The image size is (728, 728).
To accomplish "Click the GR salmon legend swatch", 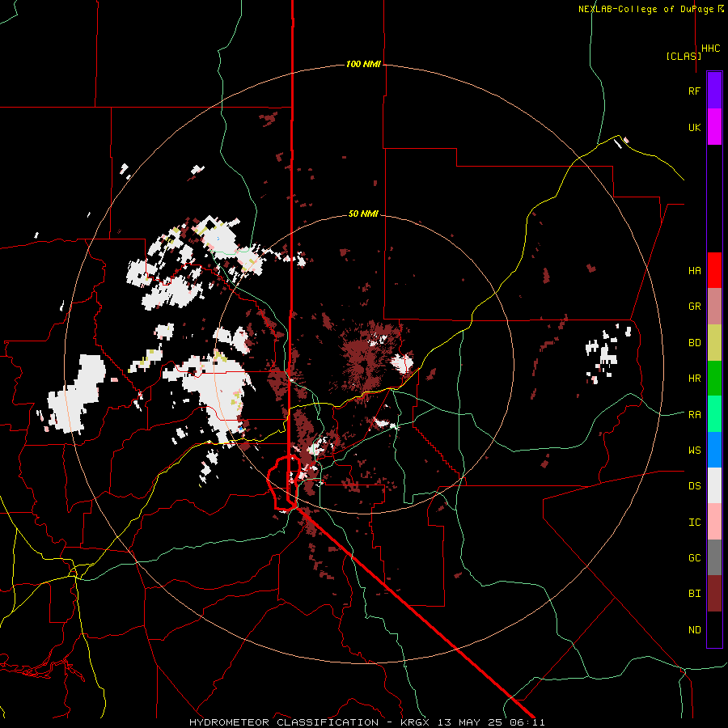I will (x=714, y=307).
